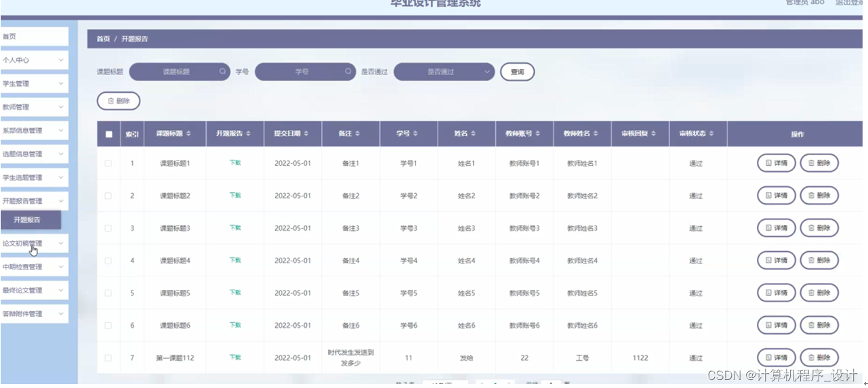
Task: Expand 答辩附件管理 sidebar menu
Action: (x=34, y=314)
